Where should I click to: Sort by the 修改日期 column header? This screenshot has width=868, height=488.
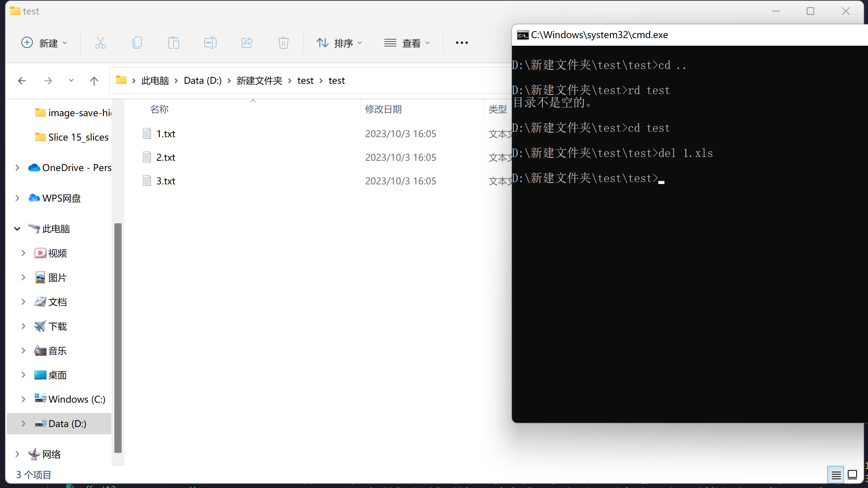383,109
